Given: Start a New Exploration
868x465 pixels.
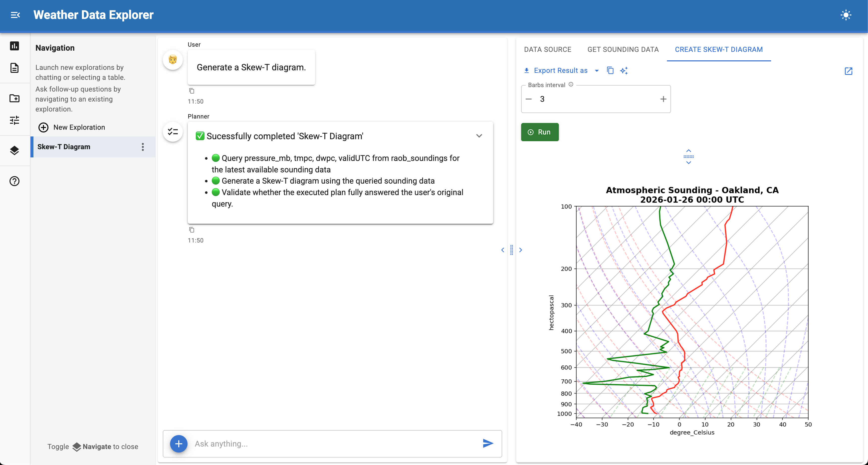Looking at the screenshot, I should tap(72, 127).
